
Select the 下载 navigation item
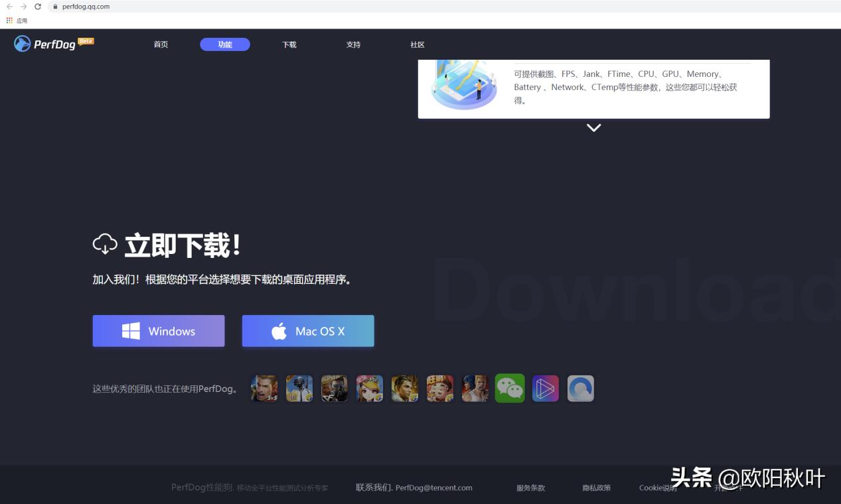(x=289, y=44)
